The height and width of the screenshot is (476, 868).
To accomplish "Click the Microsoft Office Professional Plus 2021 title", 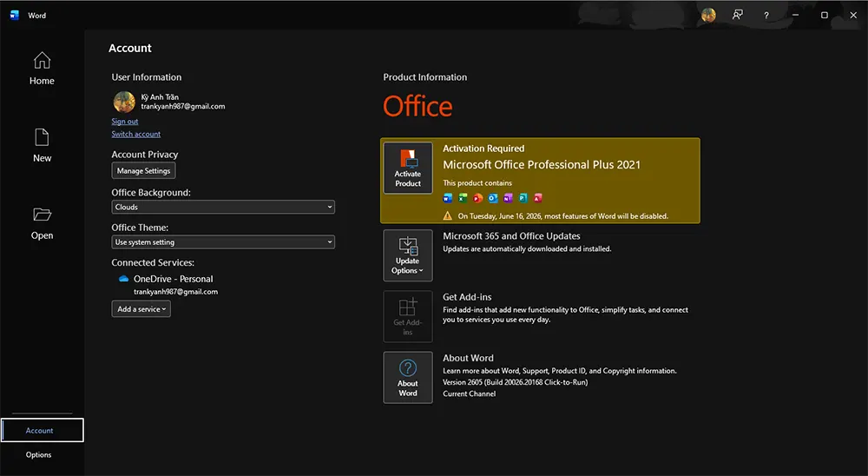I will pos(542,164).
